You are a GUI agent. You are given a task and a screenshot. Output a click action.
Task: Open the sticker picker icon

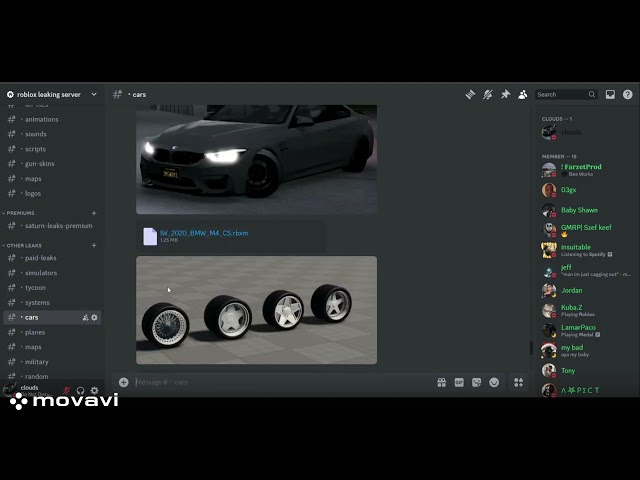[x=476, y=382]
